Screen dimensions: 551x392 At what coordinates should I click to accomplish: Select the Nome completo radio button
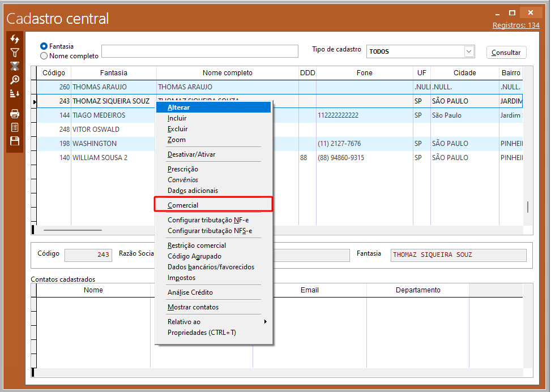tap(44, 56)
